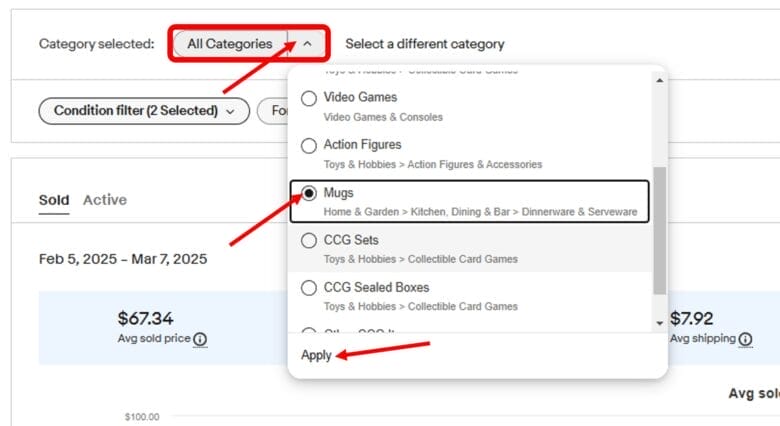Click the $7.92 average shipping value
The height and width of the screenshot is (426, 780).
(x=691, y=319)
